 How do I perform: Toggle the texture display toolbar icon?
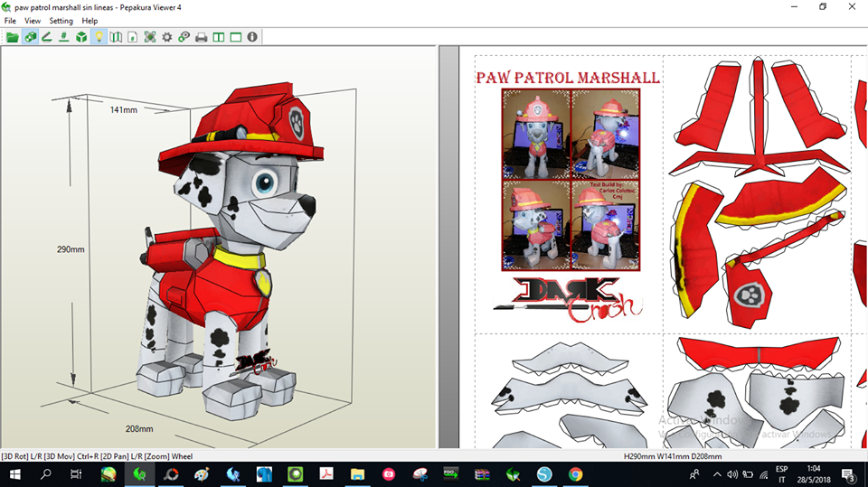point(30,37)
